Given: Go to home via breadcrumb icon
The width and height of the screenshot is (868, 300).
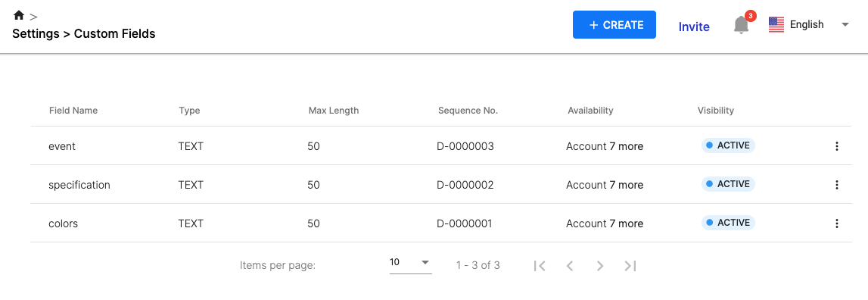Looking at the screenshot, I should pyautogui.click(x=19, y=15).
